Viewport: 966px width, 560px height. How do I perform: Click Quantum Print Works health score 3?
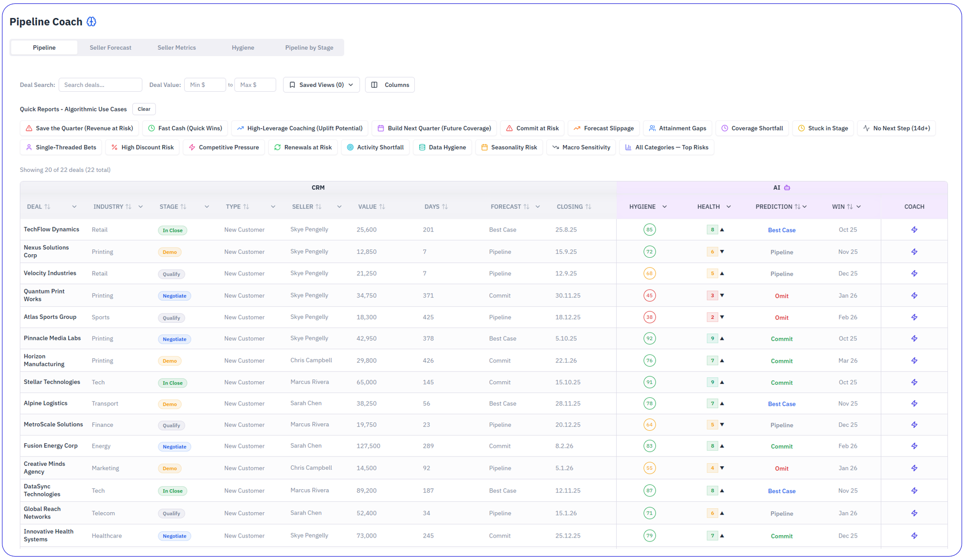click(x=712, y=296)
